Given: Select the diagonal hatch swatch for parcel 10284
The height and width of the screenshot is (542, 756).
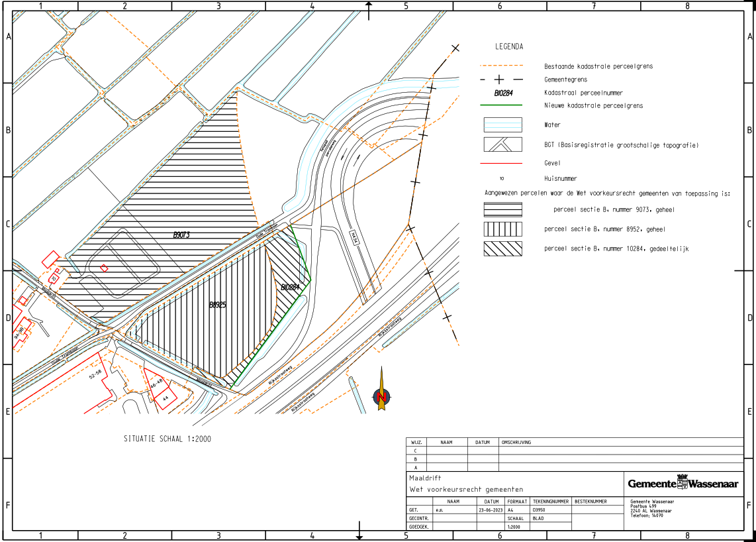Looking at the screenshot, I should click(502, 248).
